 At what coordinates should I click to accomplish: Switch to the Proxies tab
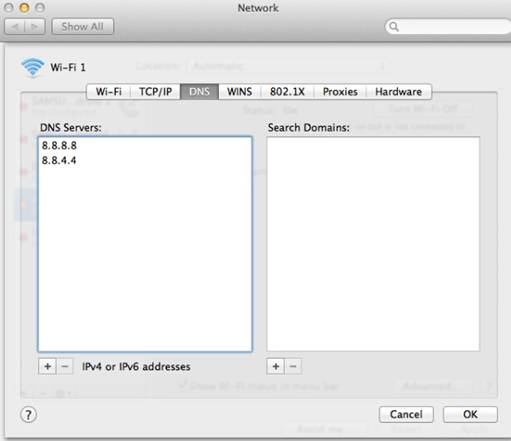tap(340, 92)
